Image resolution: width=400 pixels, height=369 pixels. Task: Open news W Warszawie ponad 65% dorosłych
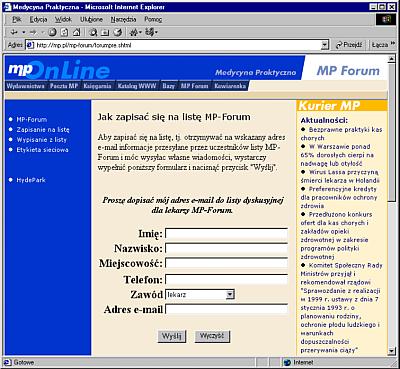click(337, 155)
